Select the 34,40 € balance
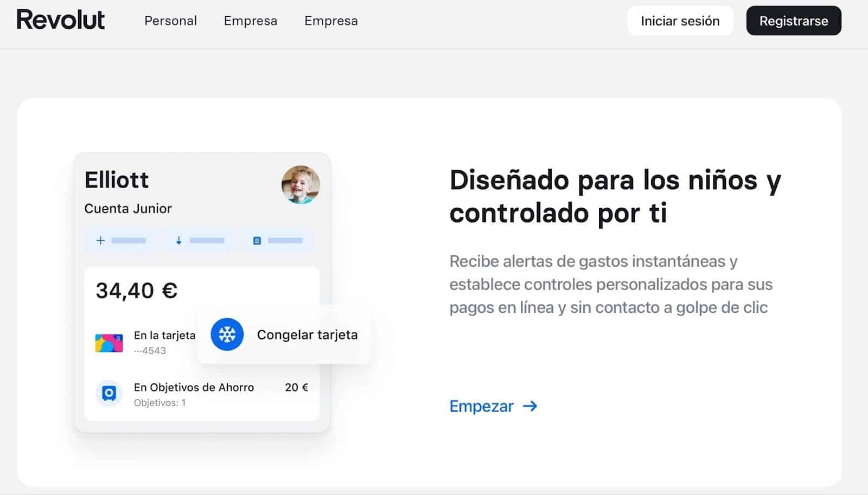Viewport: 868px width, 495px height. pos(137,291)
